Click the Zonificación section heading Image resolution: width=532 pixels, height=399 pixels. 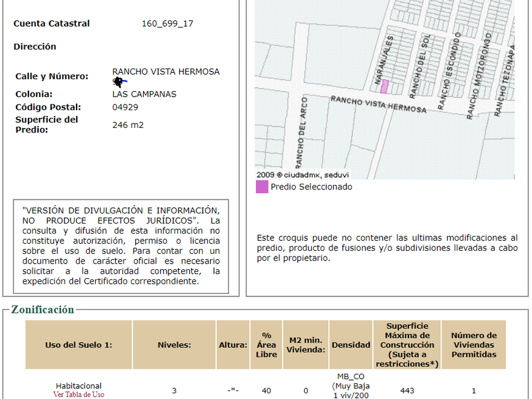point(42,310)
